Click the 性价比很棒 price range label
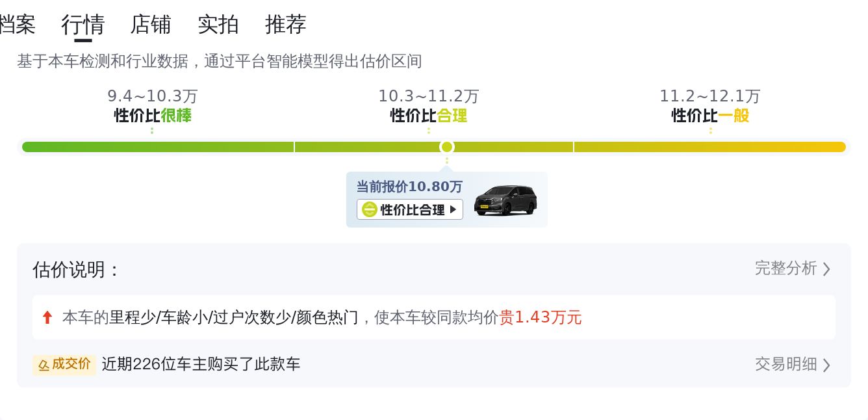868x420 pixels. coord(153,116)
